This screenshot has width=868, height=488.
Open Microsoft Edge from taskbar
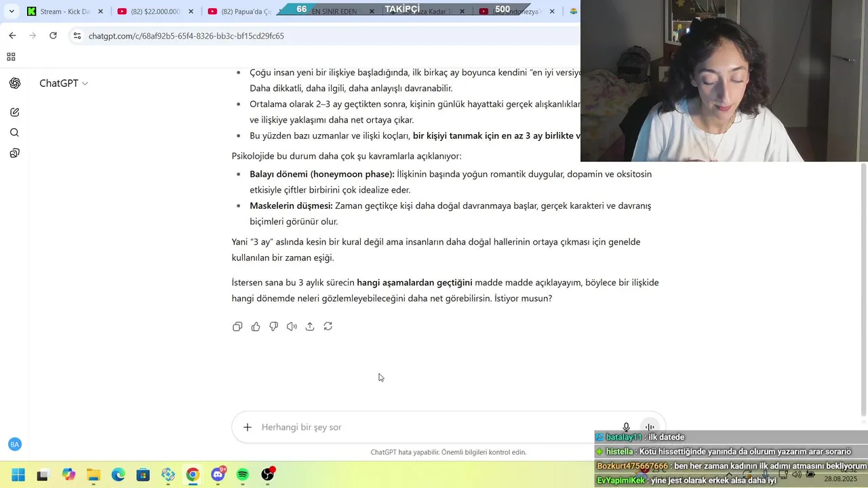[118, 474]
